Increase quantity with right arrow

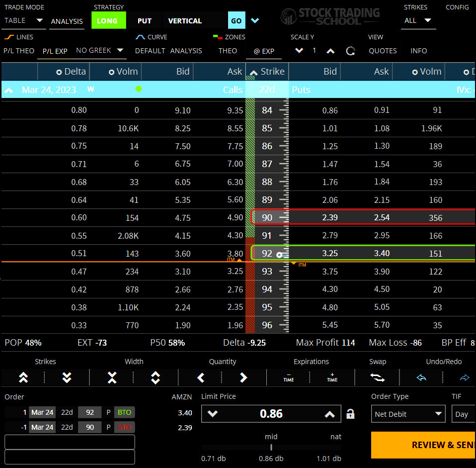click(x=243, y=377)
